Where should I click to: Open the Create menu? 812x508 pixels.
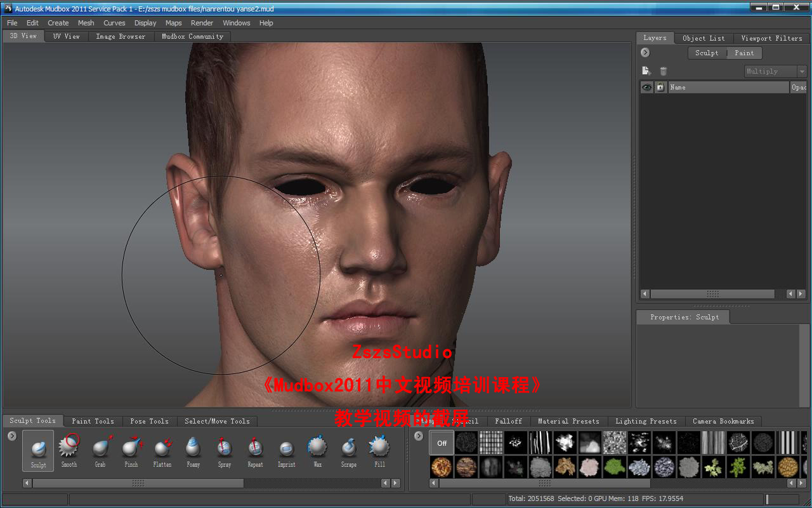pyautogui.click(x=58, y=23)
